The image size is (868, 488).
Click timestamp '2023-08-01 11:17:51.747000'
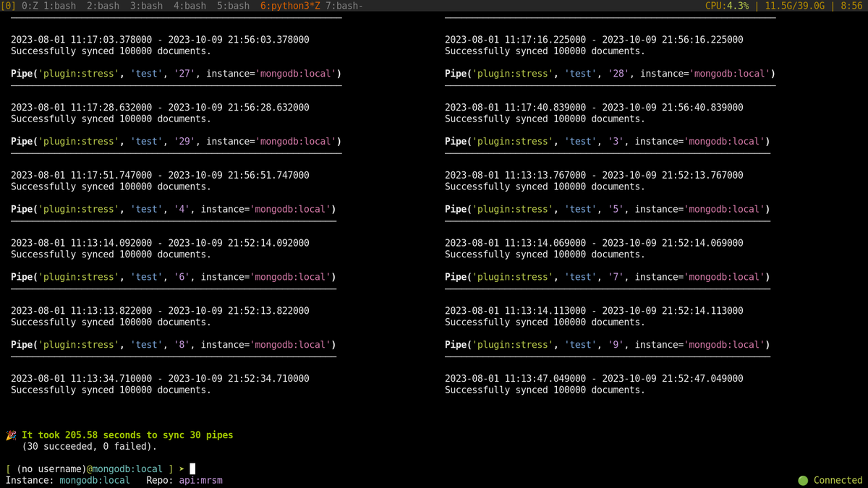click(81, 176)
